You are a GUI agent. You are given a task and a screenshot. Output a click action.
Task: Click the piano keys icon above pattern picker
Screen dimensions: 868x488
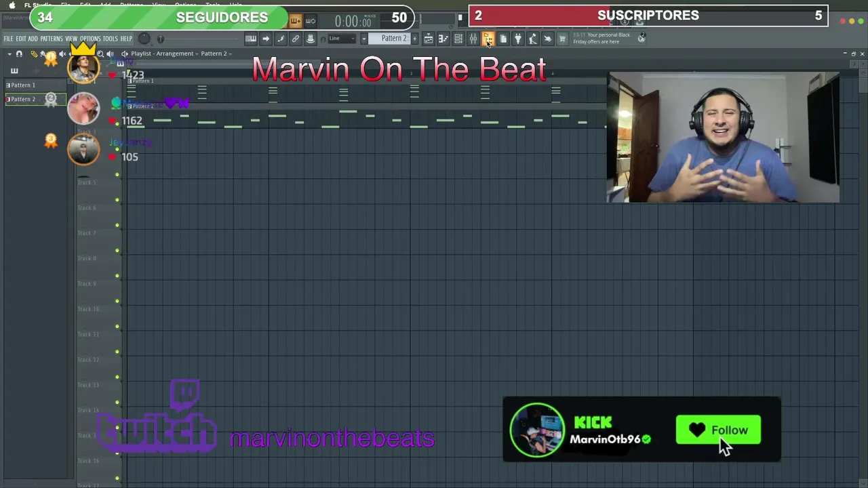click(14, 70)
